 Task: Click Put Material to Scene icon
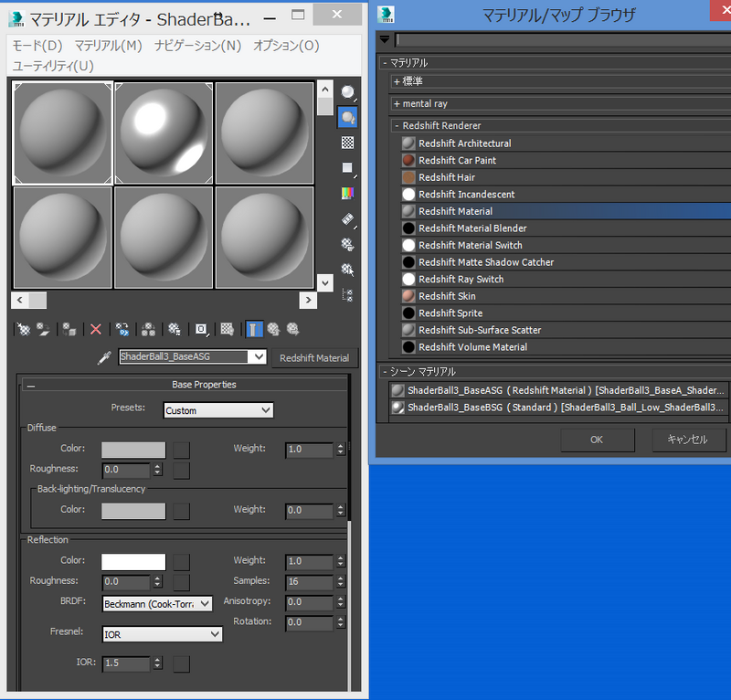43,330
